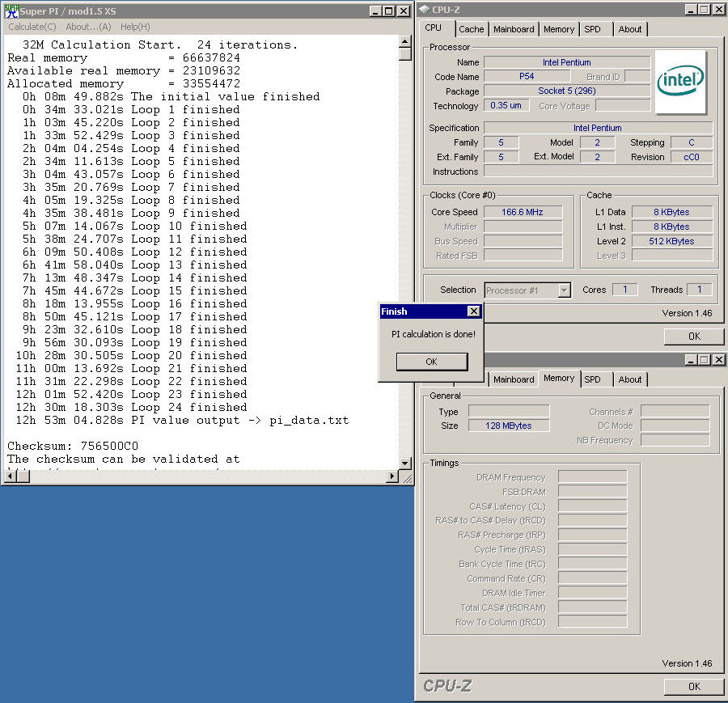Open the Help(H) menu in Super PI

click(135, 27)
